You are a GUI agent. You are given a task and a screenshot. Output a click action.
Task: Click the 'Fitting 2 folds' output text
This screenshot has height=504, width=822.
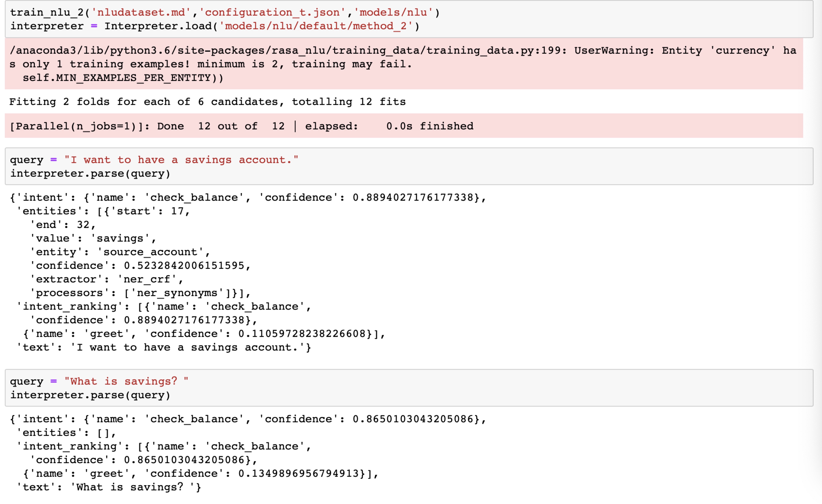tap(207, 102)
